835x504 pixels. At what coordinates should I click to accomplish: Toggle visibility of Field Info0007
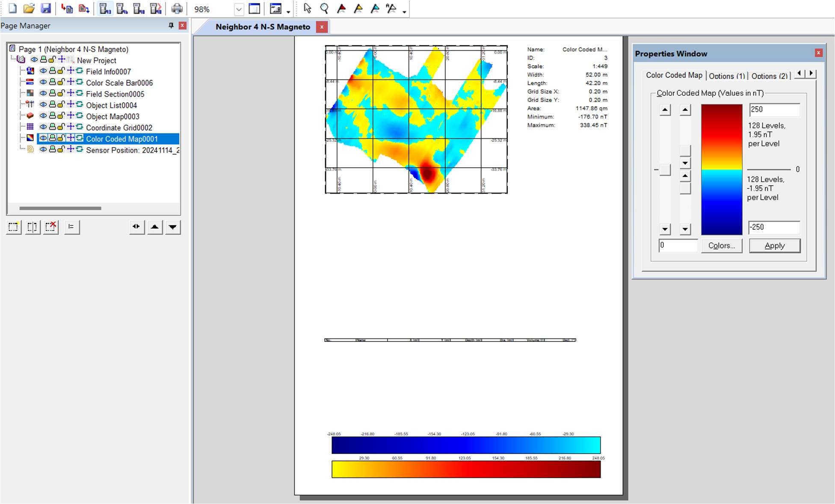(43, 71)
